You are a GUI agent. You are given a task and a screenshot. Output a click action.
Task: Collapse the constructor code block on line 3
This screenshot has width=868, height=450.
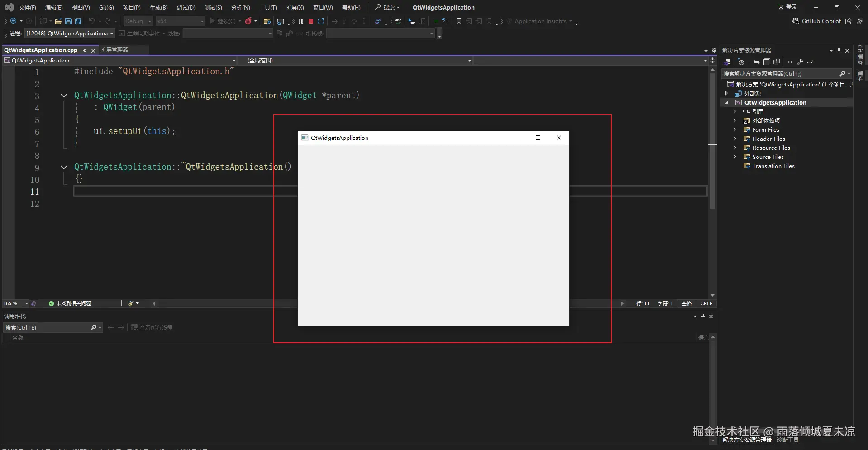tap(64, 96)
